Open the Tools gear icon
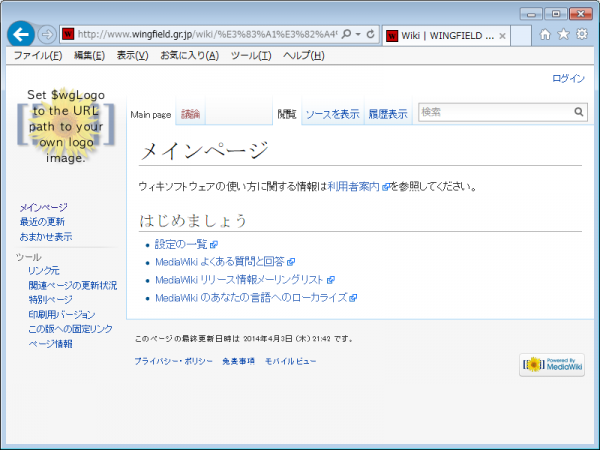 click(x=581, y=34)
